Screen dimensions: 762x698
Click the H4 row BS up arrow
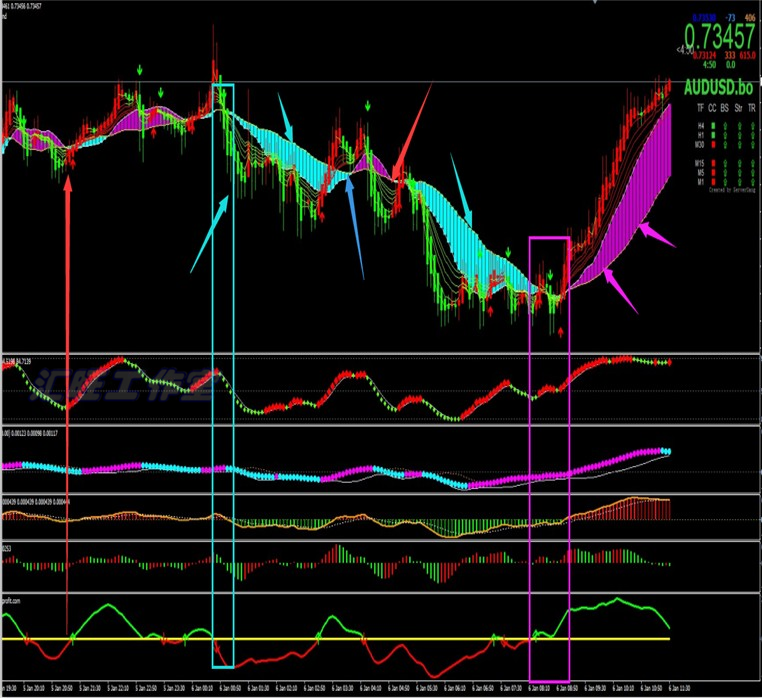tap(725, 126)
